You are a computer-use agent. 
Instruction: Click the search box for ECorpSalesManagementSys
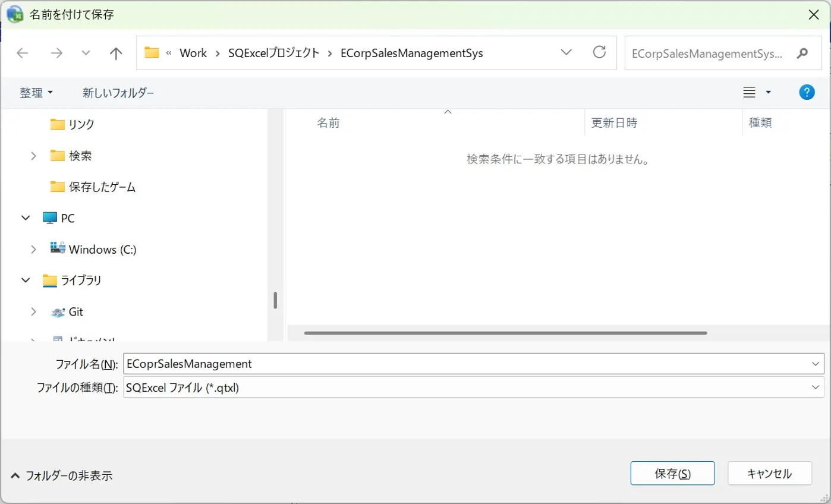707,53
